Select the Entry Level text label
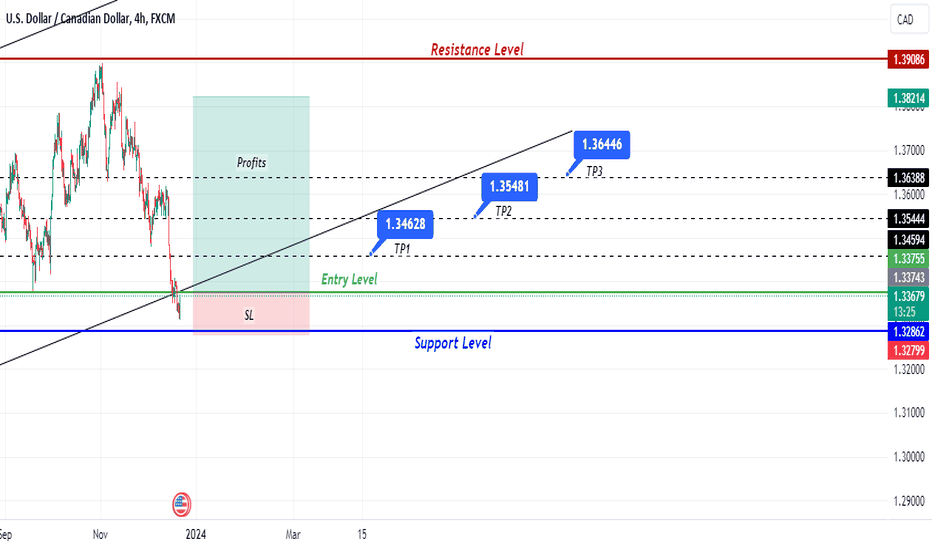Screen dimensions: 932x550 point(349,279)
